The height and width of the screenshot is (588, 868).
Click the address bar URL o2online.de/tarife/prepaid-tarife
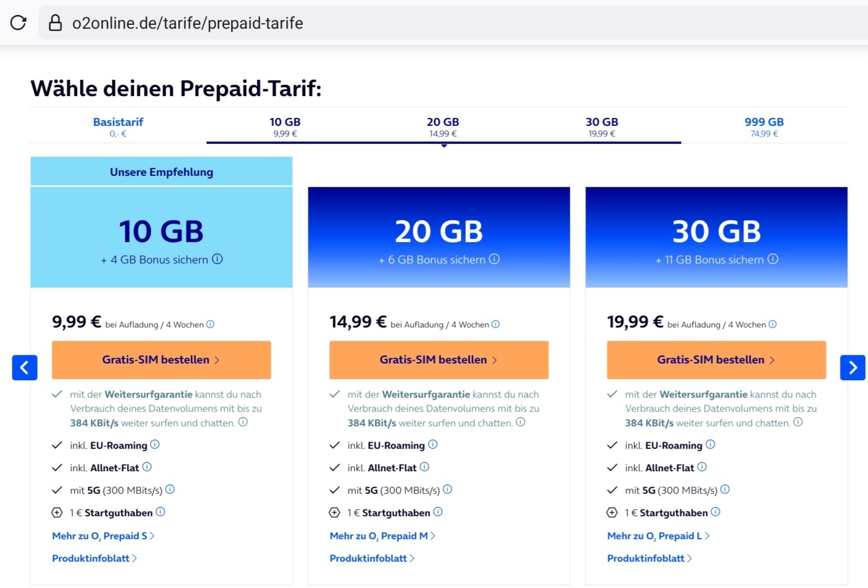point(188,23)
